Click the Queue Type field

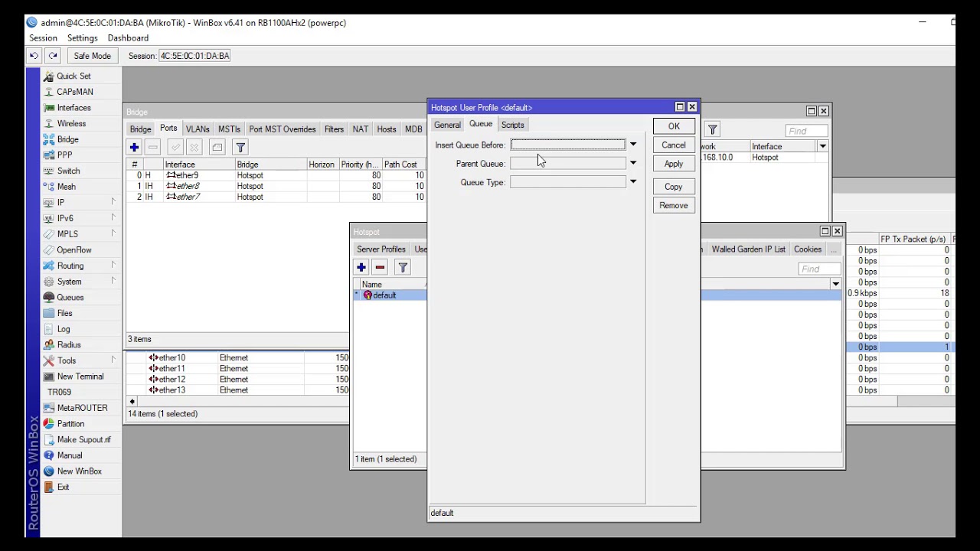point(568,182)
